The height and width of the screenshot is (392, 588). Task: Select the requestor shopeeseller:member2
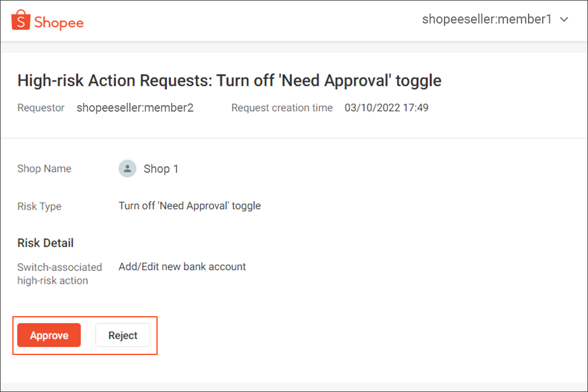pos(135,108)
